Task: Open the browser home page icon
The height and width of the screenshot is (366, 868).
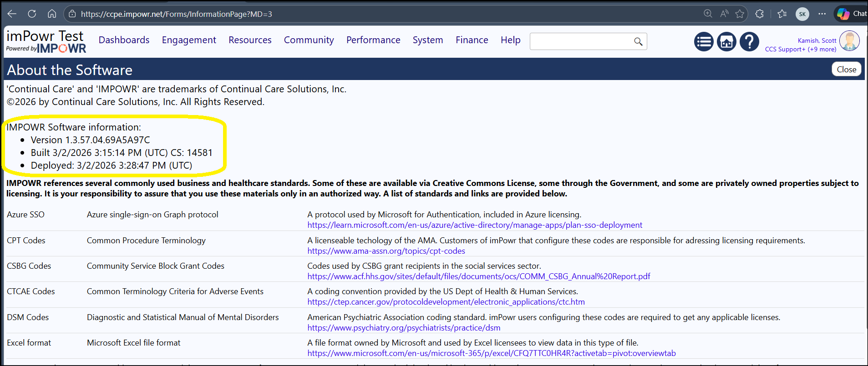Action: (x=52, y=14)
